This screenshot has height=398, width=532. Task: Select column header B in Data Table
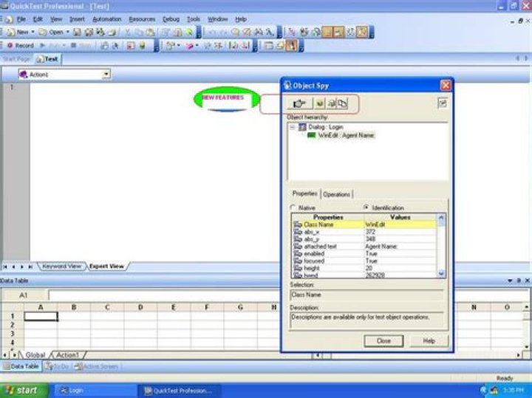(x=74, y=307)
